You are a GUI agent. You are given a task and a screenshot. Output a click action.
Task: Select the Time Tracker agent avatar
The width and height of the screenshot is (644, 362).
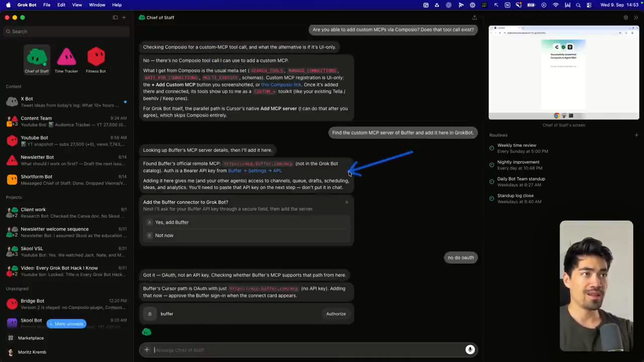pos(66,57)
